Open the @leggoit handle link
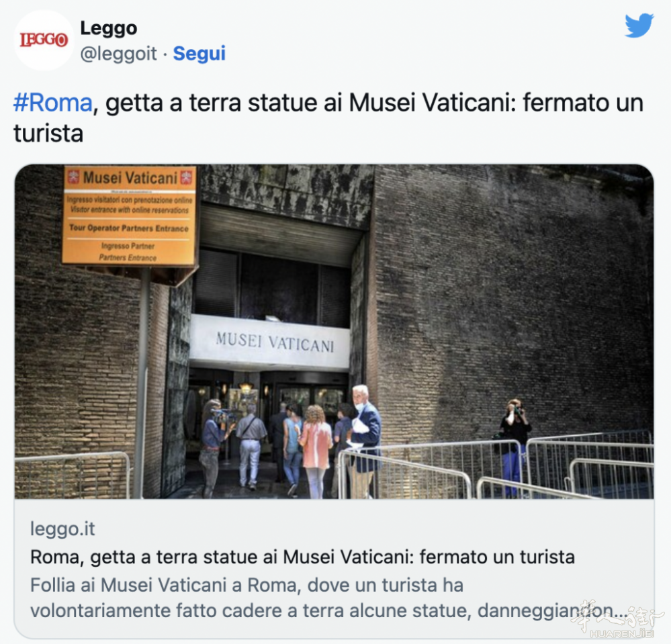The height and width of the screenshot is (644, 671). click(x=118, y=54)
